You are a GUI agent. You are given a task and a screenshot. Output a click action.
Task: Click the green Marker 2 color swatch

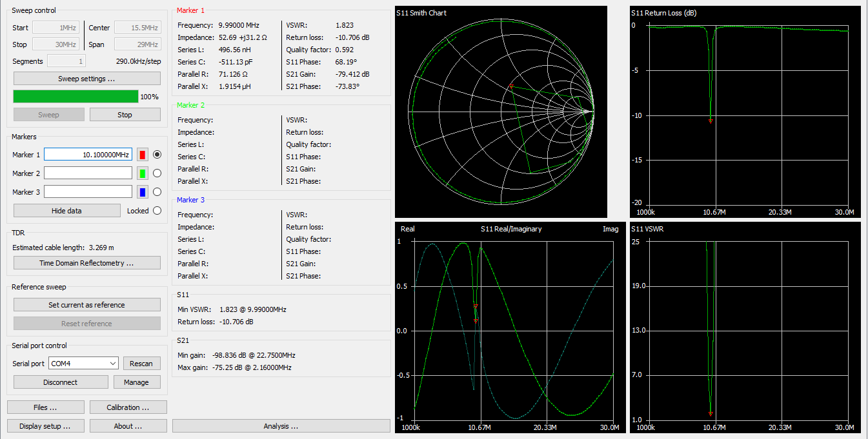coord(143,173)
